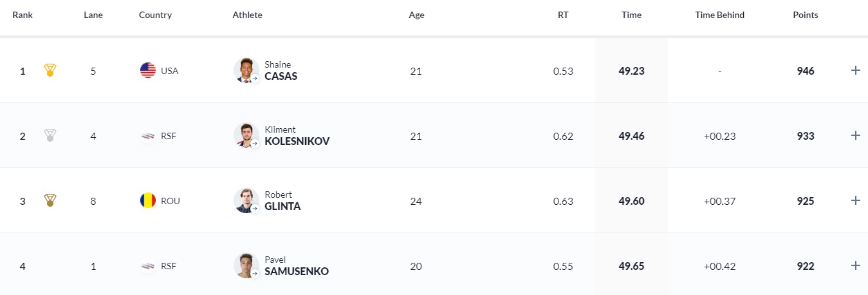Screen dimensions: 868x295
Task: Click Samusenko's RSF flag icon
Action: pyautogui.click(x=148, y=266)
